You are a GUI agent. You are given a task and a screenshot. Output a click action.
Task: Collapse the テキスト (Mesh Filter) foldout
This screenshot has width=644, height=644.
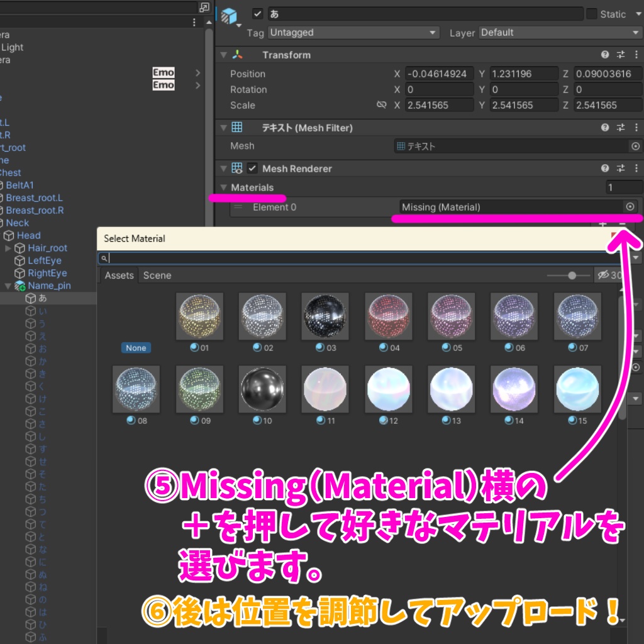(x=224, y=128)
